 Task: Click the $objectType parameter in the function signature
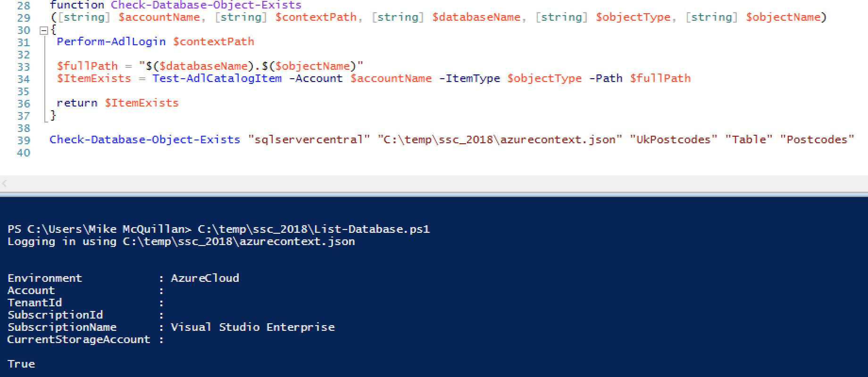click(x=633, y=17)
